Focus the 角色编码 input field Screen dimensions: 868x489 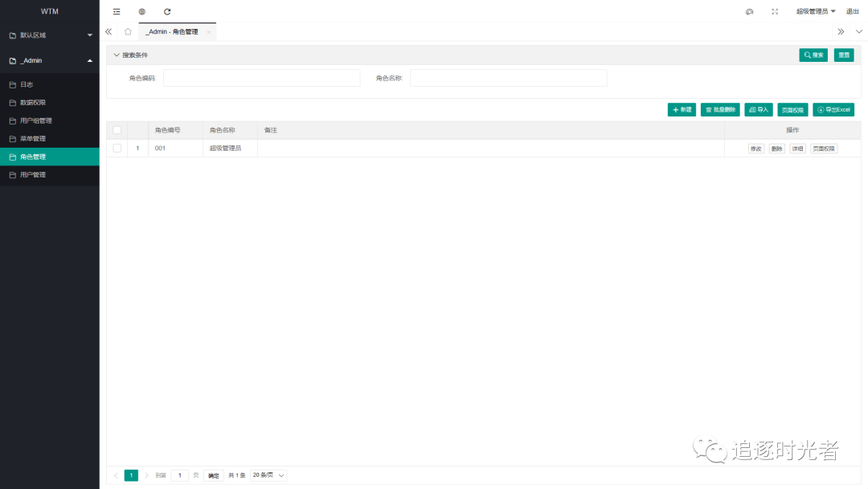(261, 78)
